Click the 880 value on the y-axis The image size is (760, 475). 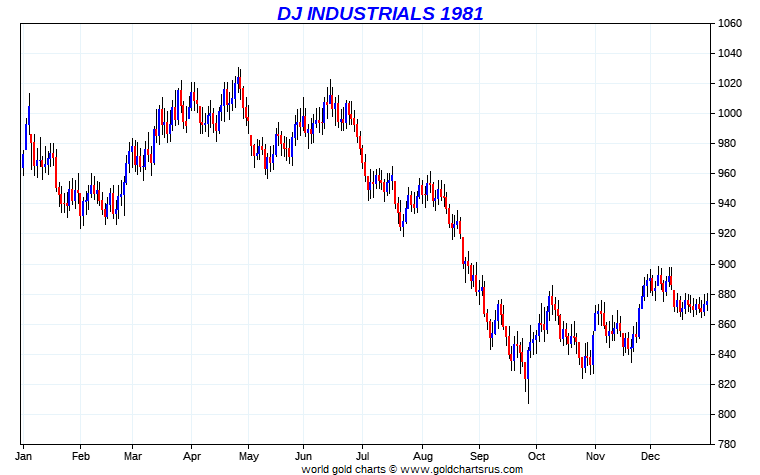pos(727,295)
